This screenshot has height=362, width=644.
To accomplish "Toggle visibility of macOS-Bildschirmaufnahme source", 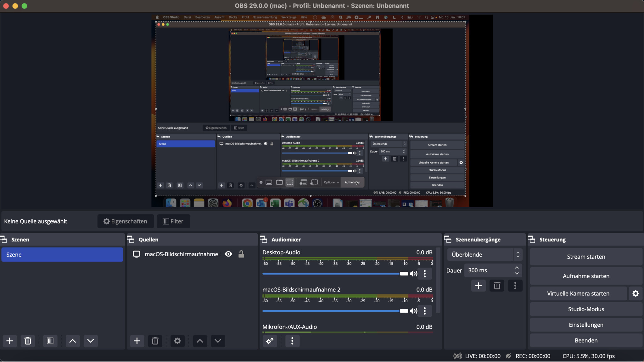I will tap(228, 254).
